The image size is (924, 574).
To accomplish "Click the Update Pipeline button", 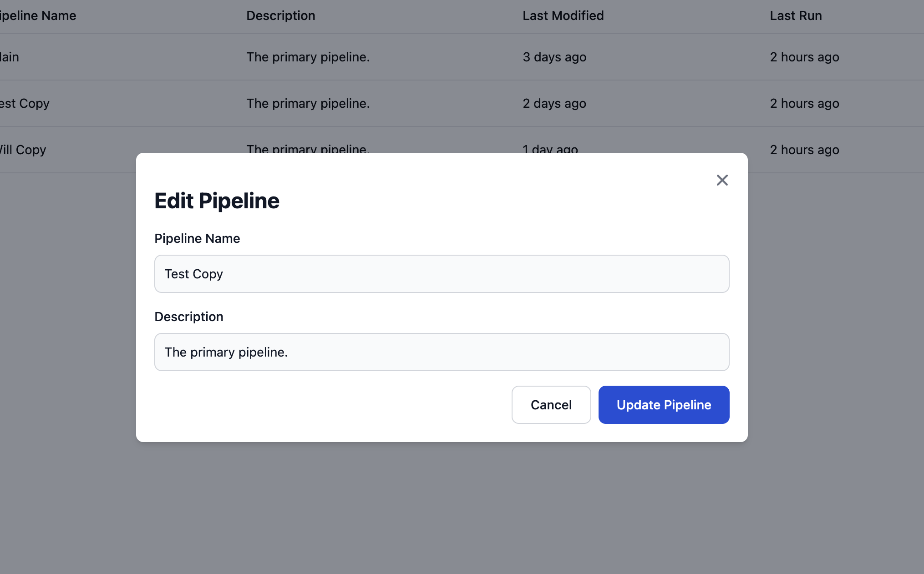I will pos(663,405).
